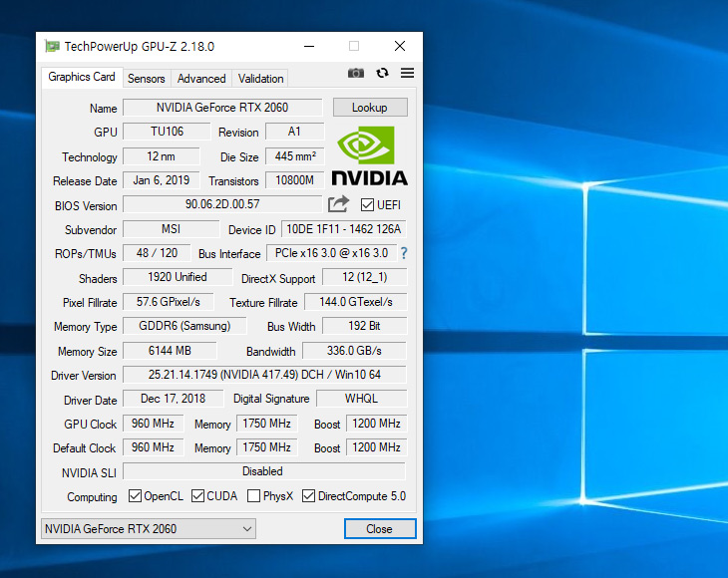Screen dimensions: 728x578
Task: Go to the Validation tab
Action: point(260,79)
